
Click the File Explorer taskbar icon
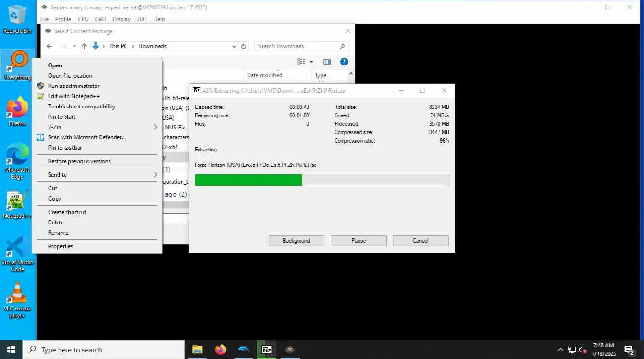[198, 350]
